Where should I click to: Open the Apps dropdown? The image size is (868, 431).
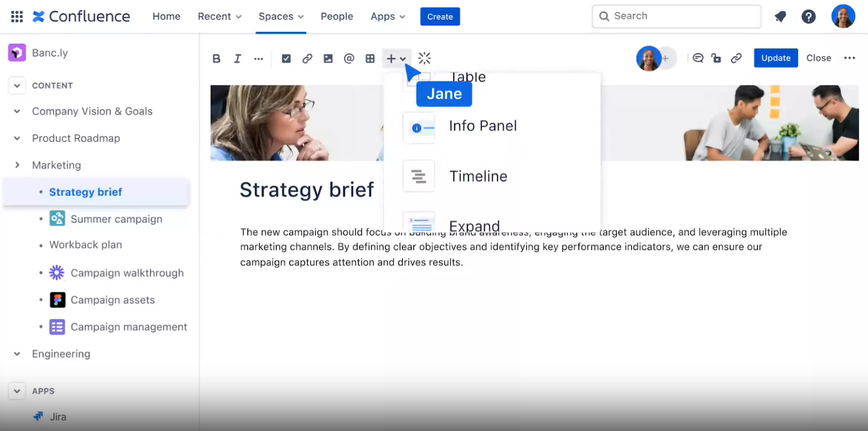tap(388, 16)
